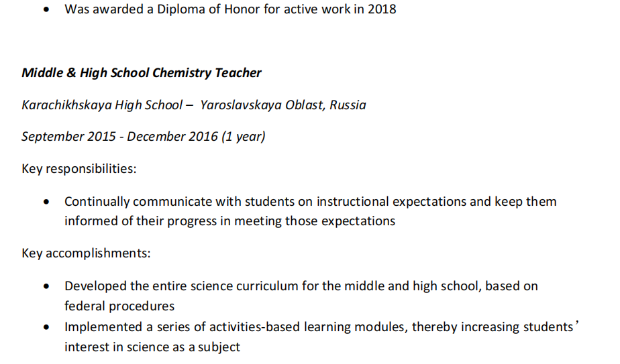The height and width of the screenshot is (364, 620).
Task: Click the bullet before "Was awarded a Diploma"
Action: click(x=46, y=11)
